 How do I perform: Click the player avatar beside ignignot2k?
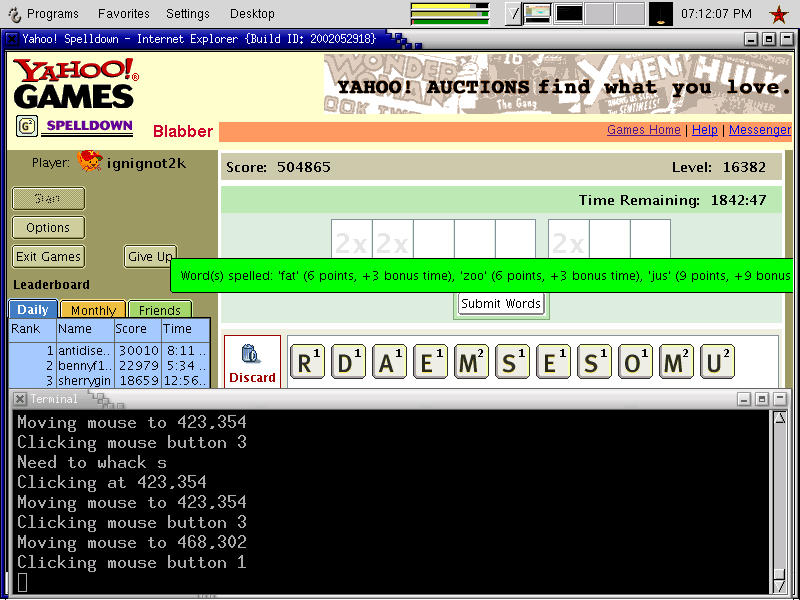90,161
